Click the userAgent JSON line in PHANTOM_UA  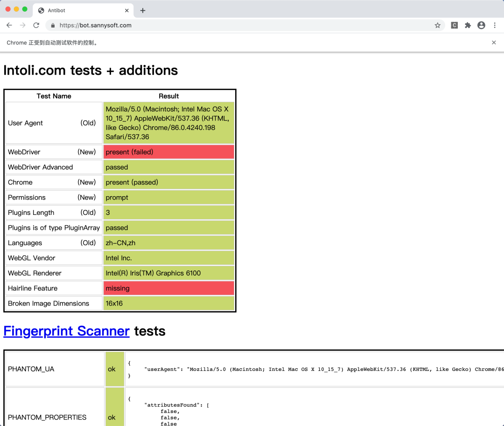324,369
